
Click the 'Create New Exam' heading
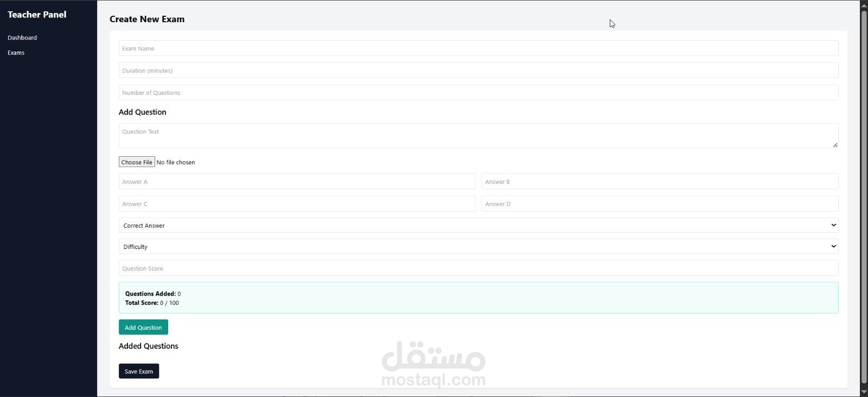147,19
